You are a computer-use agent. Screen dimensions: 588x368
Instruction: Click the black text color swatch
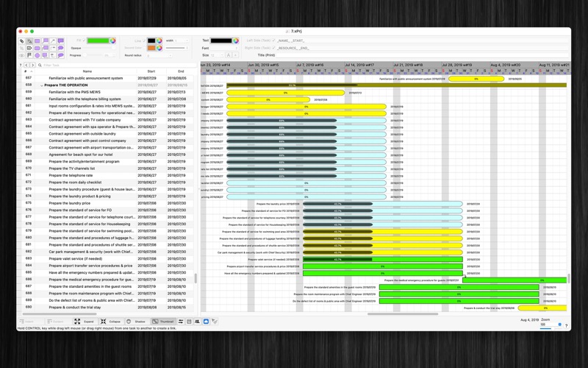pos(221,40)
